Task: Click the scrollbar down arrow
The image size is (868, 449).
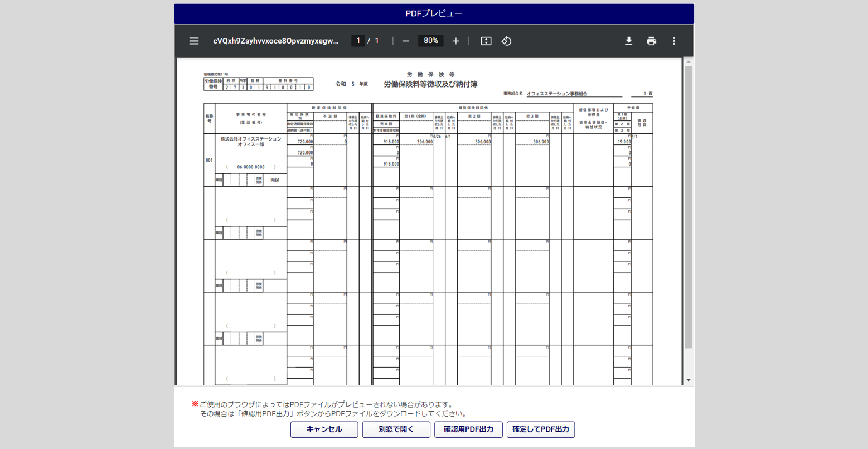Action: pyautogui.click(x=688, y=380)
